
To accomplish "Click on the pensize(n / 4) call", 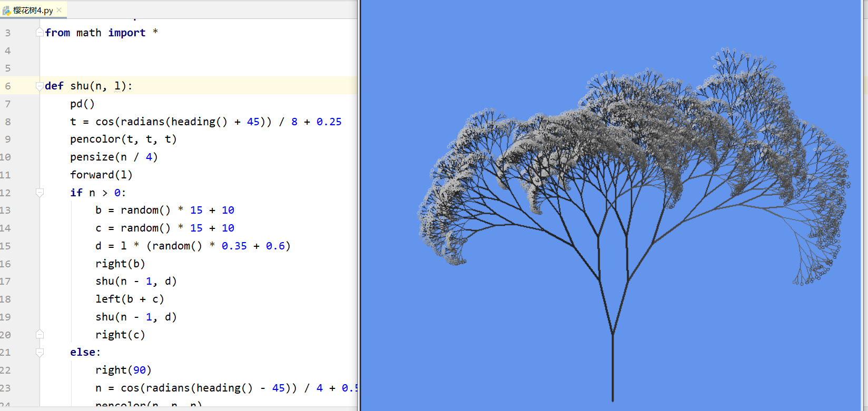I will pyautogui.click(x=114, y=157).
